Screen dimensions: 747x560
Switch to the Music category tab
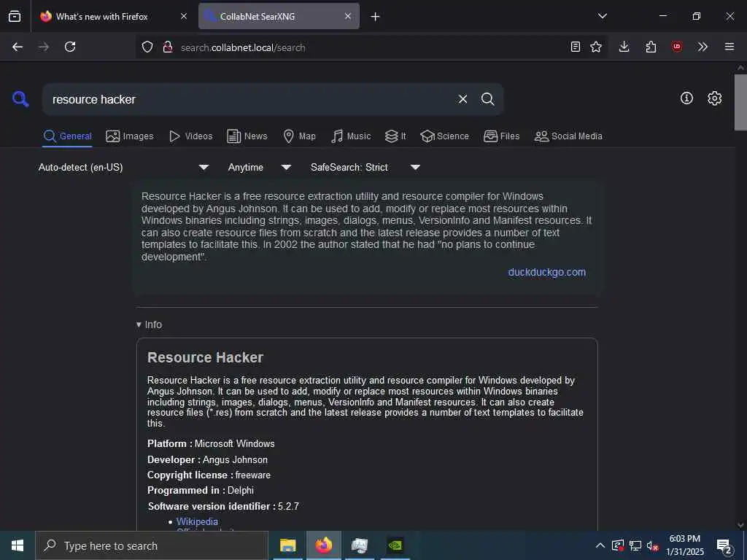point(351,136)
